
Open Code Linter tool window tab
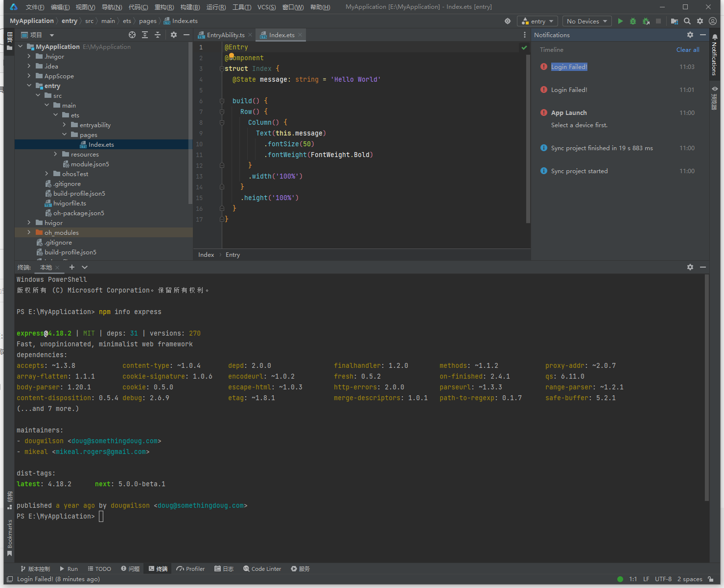pos(262,568)
